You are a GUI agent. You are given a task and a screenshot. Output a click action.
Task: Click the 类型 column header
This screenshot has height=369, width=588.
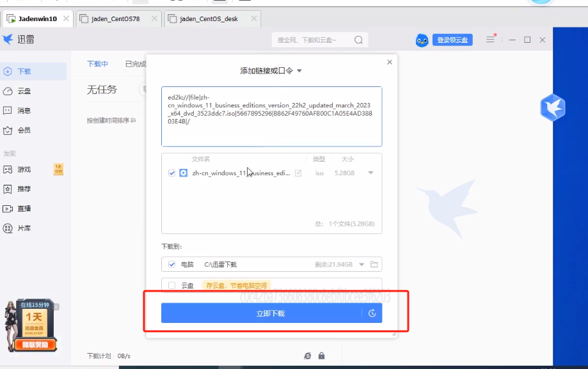click(319, 159)
